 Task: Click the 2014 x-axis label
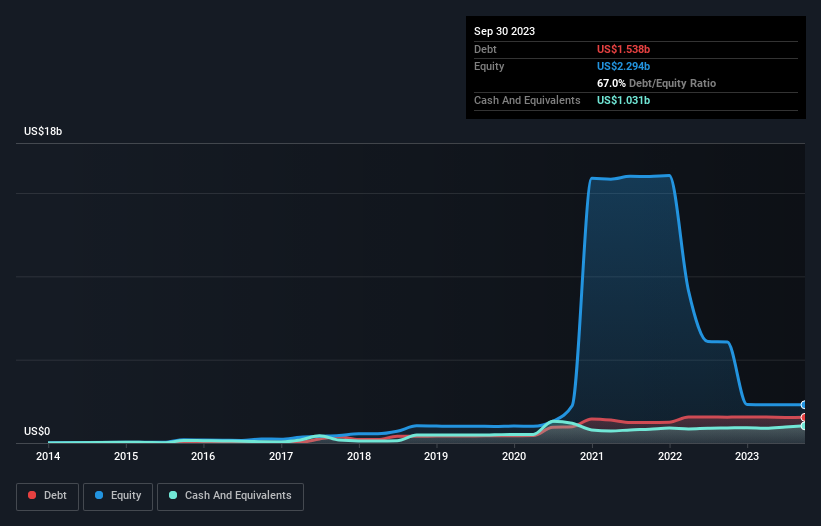pos(48,456)
